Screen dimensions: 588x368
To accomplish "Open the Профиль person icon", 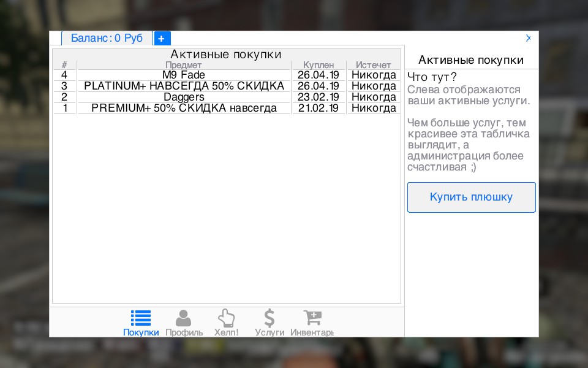I will point(184,318).
